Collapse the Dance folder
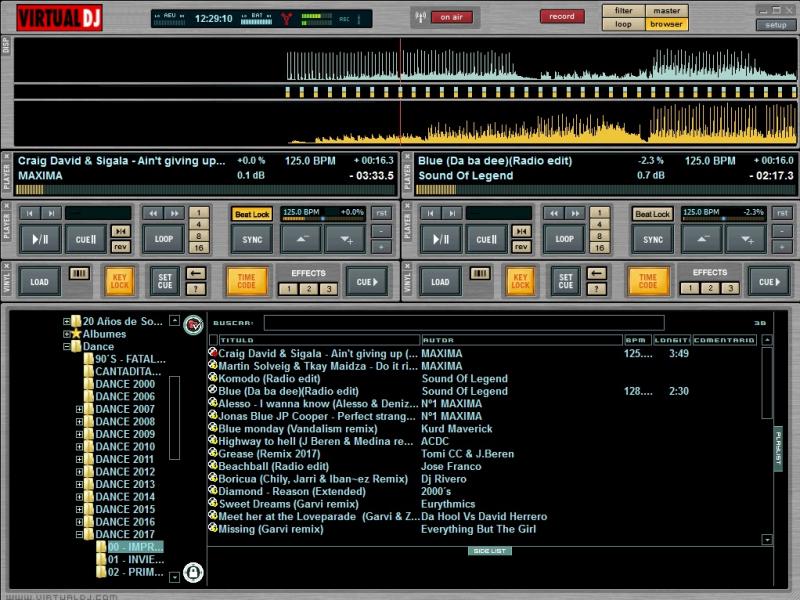Image resolution: width=800 pixels, height=600 pixels. (66, 346)
